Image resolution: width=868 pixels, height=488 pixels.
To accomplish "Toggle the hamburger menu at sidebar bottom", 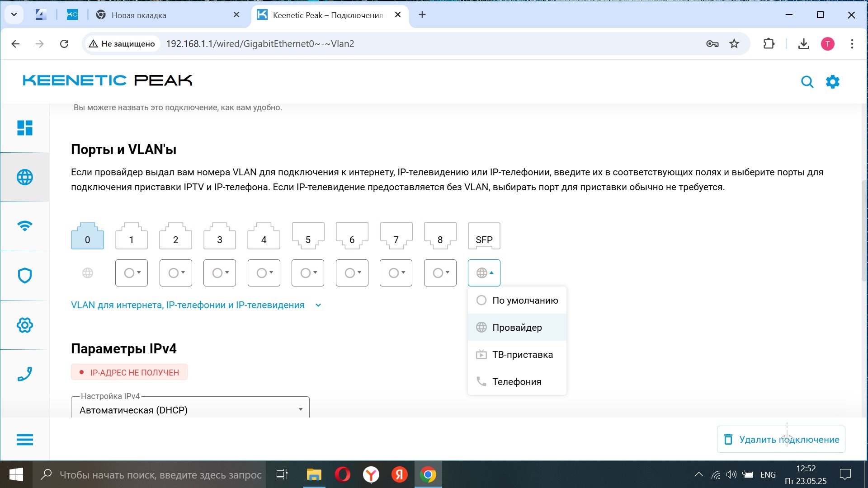I will click(x=25, y=440).
